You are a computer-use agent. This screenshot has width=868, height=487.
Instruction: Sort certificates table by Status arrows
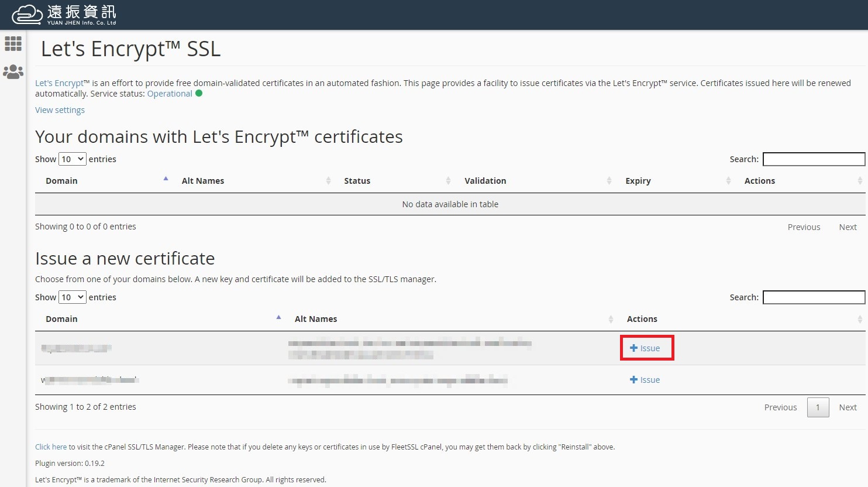pos(448,181)
